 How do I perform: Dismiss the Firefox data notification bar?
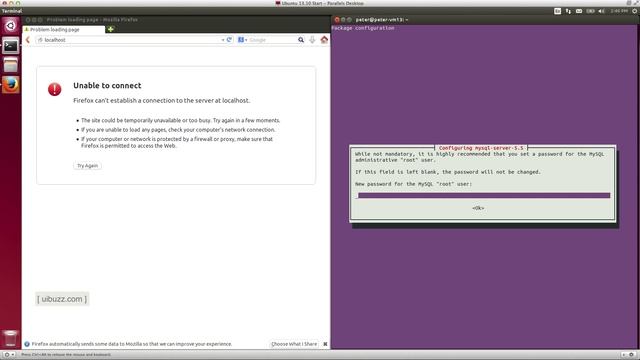[x=325, y=344]
